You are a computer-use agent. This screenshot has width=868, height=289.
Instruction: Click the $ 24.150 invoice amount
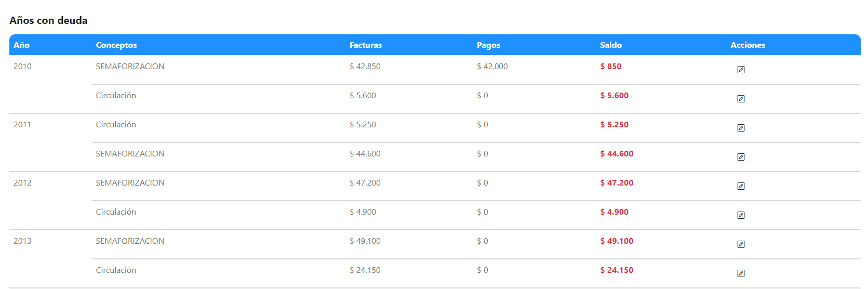click(365, 270)
